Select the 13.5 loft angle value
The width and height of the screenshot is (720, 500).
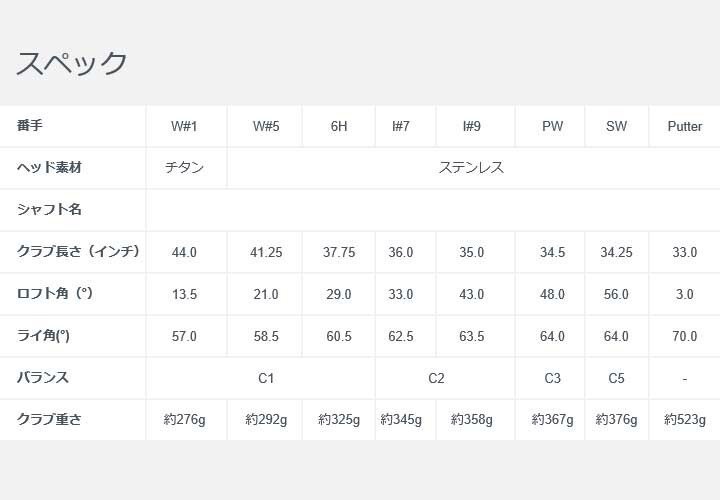coord(185,295)
